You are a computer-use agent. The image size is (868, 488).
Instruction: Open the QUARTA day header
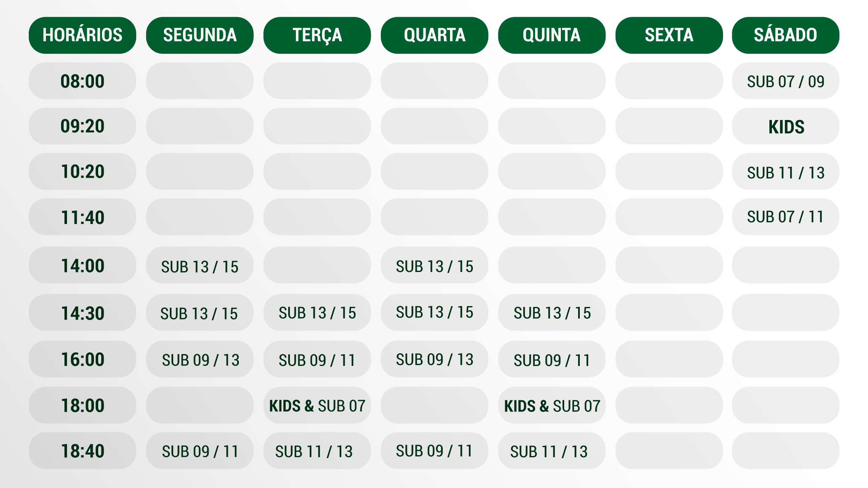[434, 35]
